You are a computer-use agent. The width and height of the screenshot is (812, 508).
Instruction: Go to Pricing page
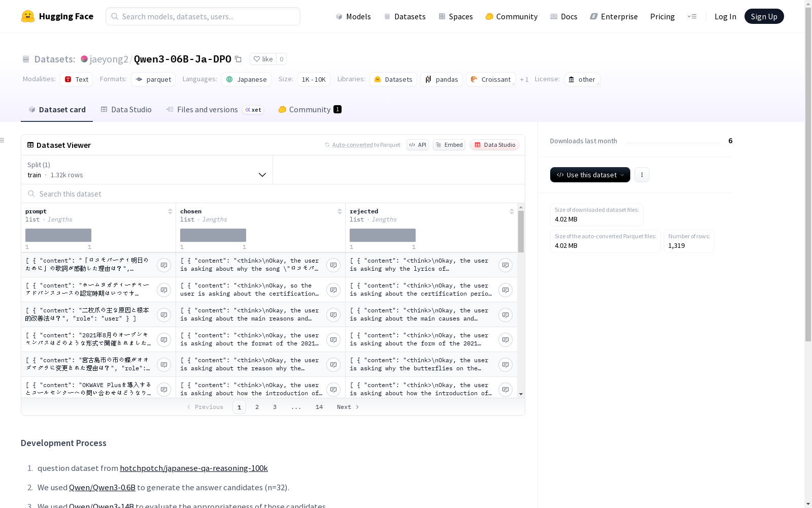click(x=662, y=16)
